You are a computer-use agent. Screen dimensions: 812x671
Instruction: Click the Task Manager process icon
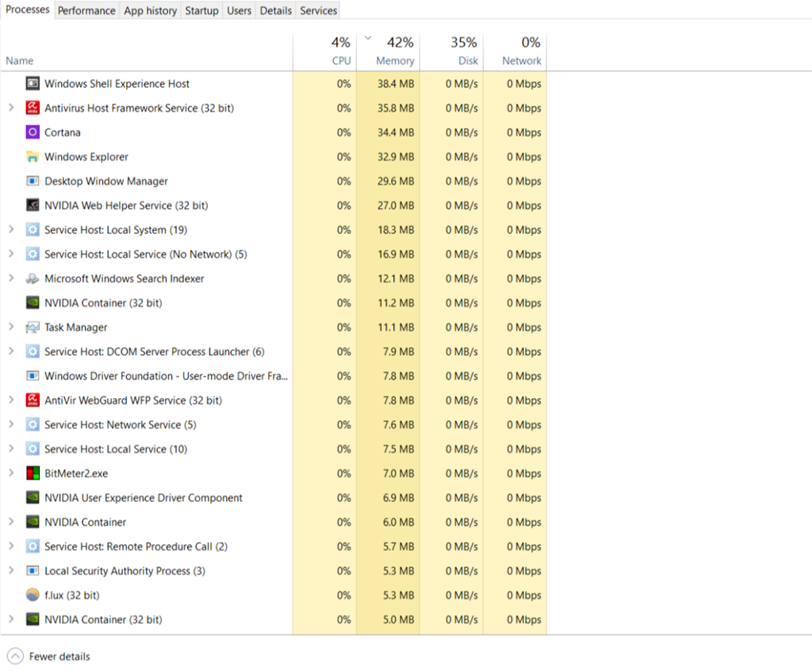pyautogui.click(x=33, y=327)
